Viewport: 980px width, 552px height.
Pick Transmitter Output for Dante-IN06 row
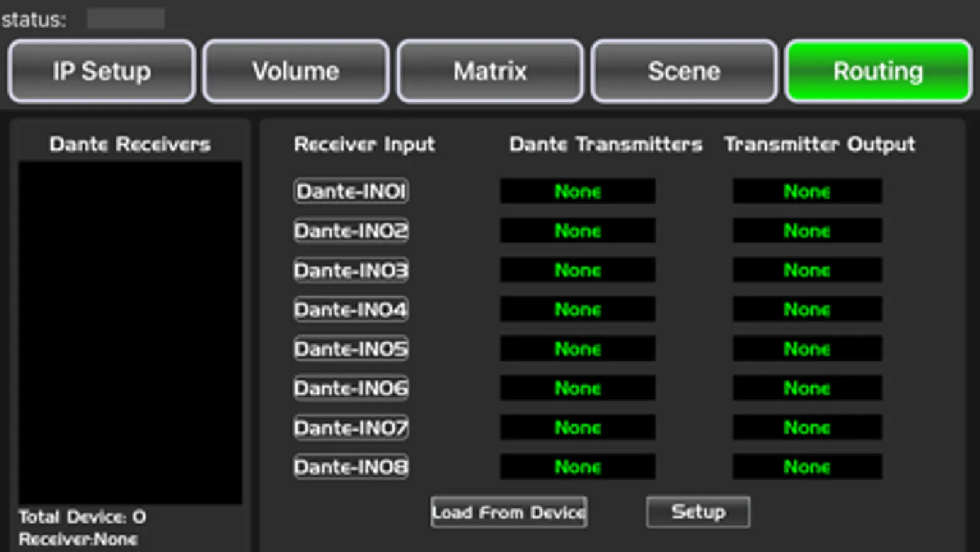tap(807, 388)
